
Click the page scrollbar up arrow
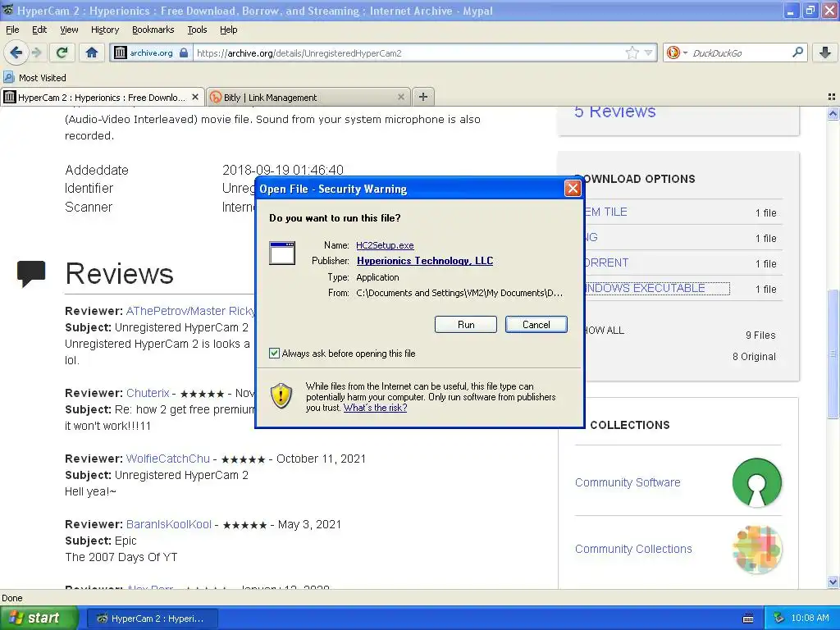click(833, 113)
